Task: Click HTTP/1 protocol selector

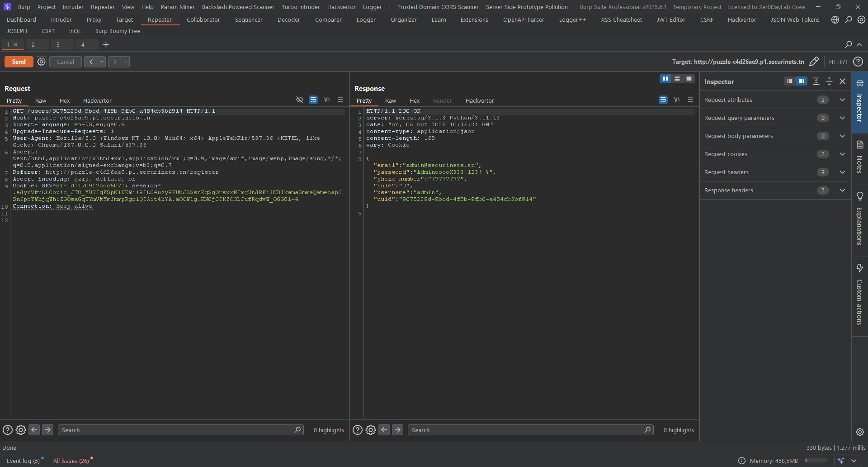Action: [x=838, y=62]
